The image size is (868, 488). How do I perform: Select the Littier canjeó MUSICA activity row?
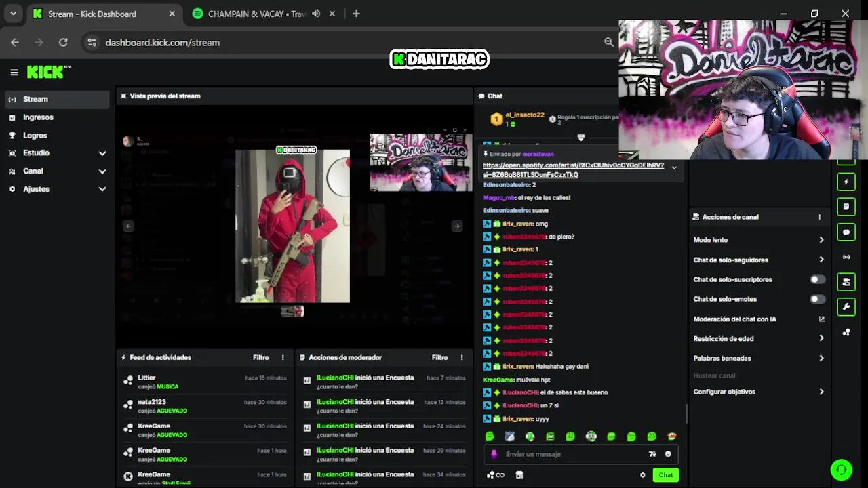coord(205,382)
